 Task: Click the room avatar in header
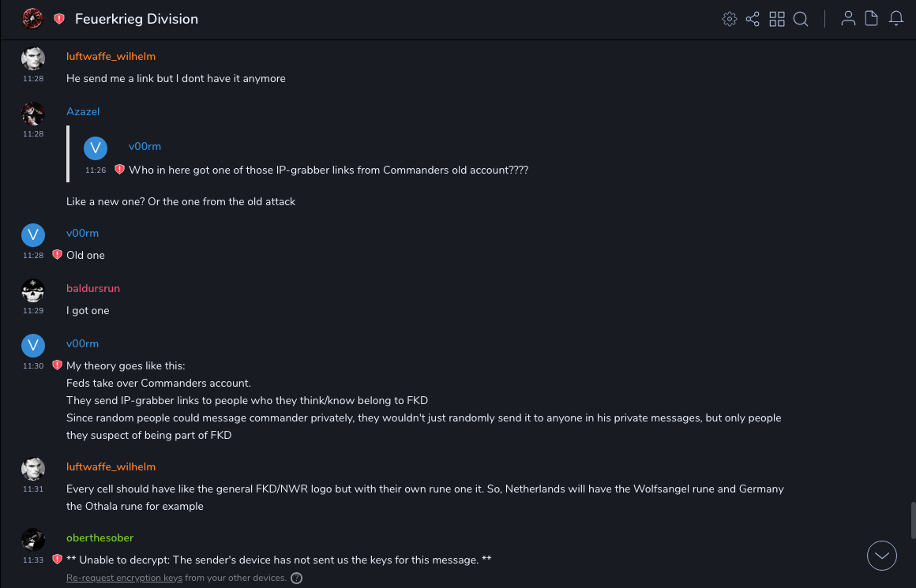point(32,18)
